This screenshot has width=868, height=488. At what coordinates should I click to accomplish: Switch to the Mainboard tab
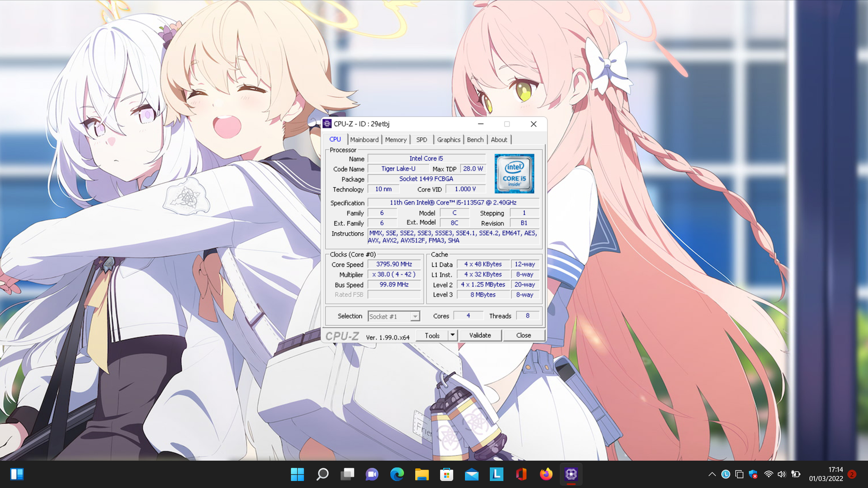point(364,140)
